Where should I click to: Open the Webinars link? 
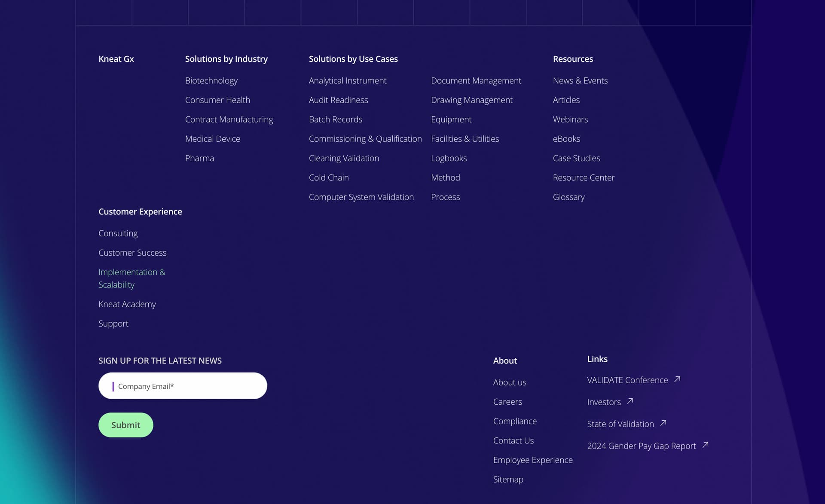571,119
